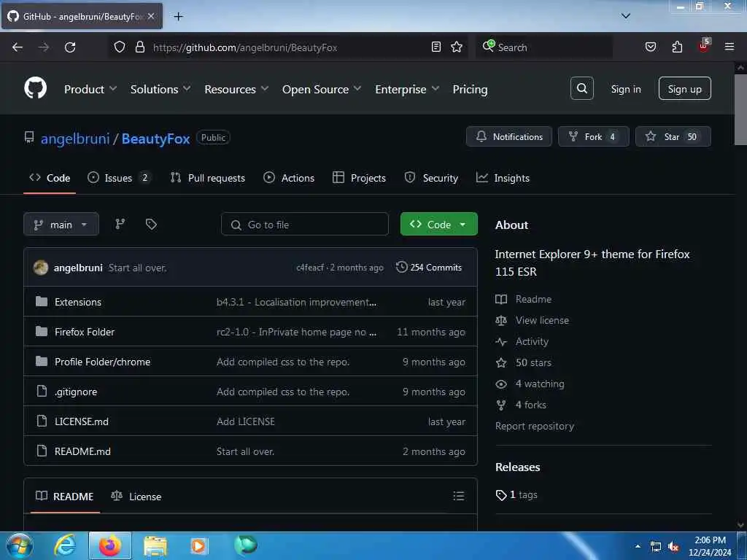Viewport: 747px width, 560px height.
Task: Open the angelbruni owner link
Action: click(75, 139)
